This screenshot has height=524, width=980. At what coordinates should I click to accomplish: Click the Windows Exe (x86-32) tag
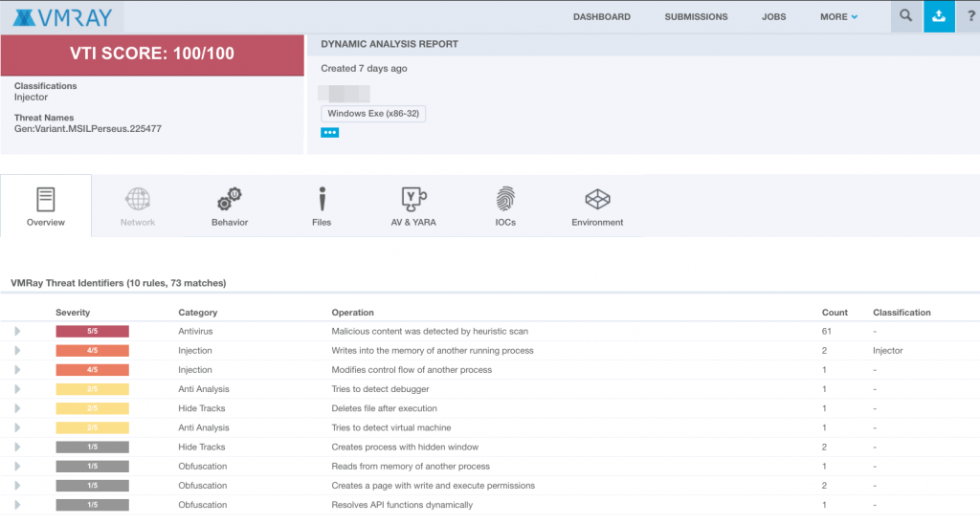click(x=373, y=114)
